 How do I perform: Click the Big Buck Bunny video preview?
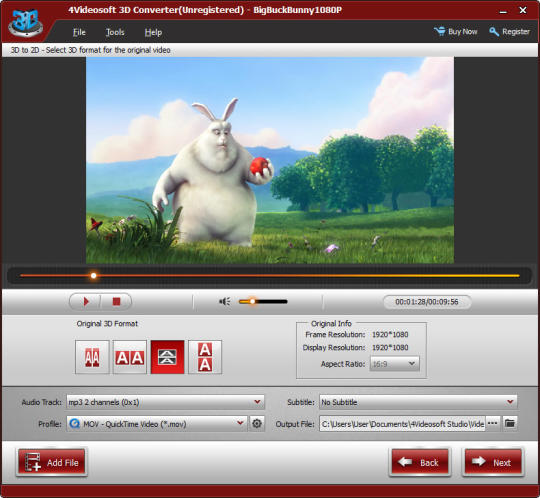[270, 160]
